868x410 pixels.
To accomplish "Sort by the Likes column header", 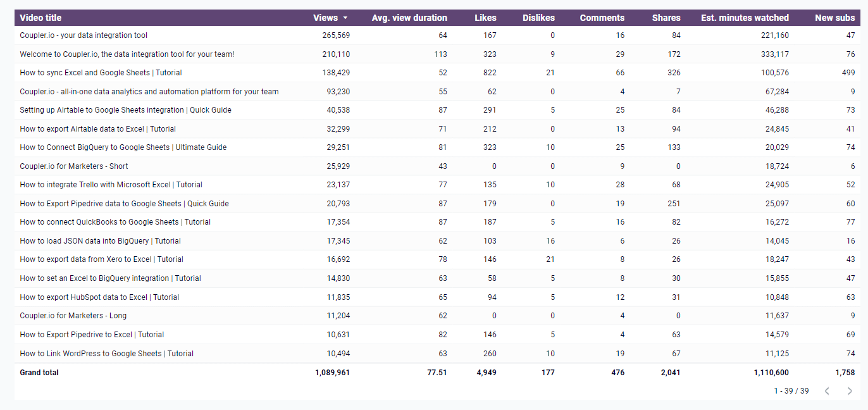I will coord(485,18).
